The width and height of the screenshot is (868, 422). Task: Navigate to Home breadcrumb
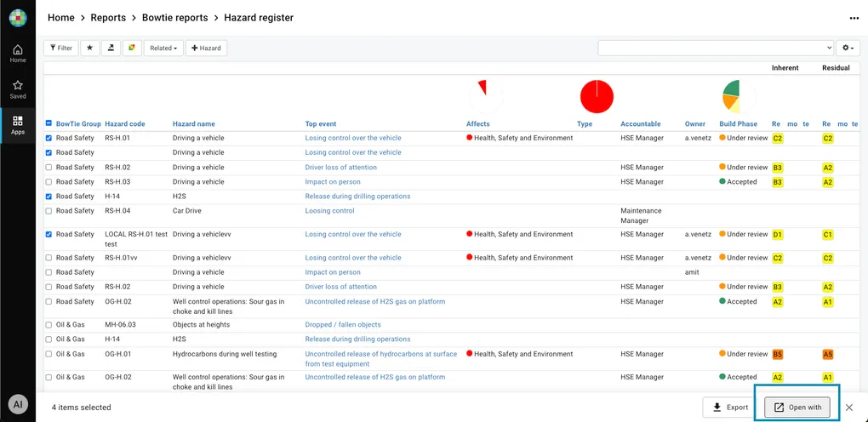[61, 18]
